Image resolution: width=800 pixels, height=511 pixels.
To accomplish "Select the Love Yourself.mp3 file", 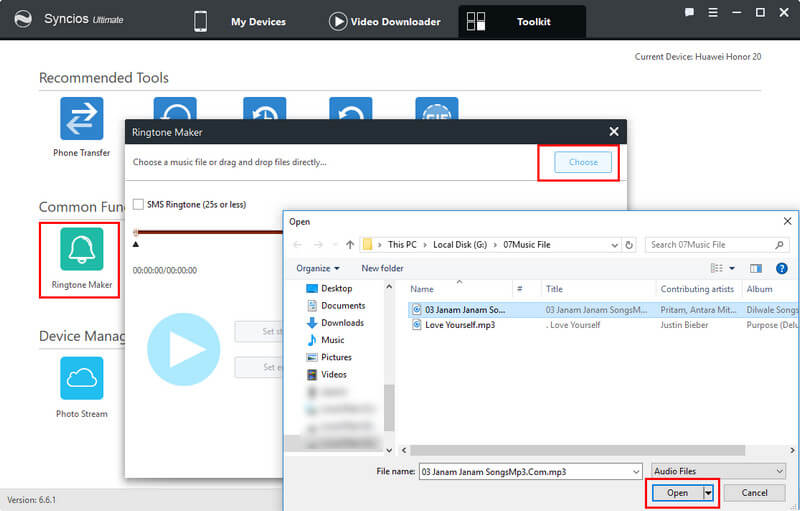I will [460, 325].
